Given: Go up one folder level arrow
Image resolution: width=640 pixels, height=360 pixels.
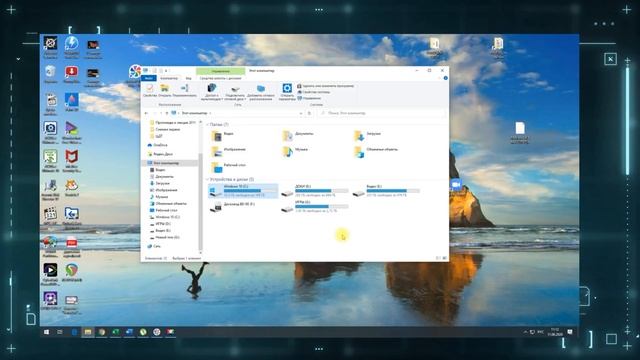Looking at the screenshot, I should coord(167,113).
